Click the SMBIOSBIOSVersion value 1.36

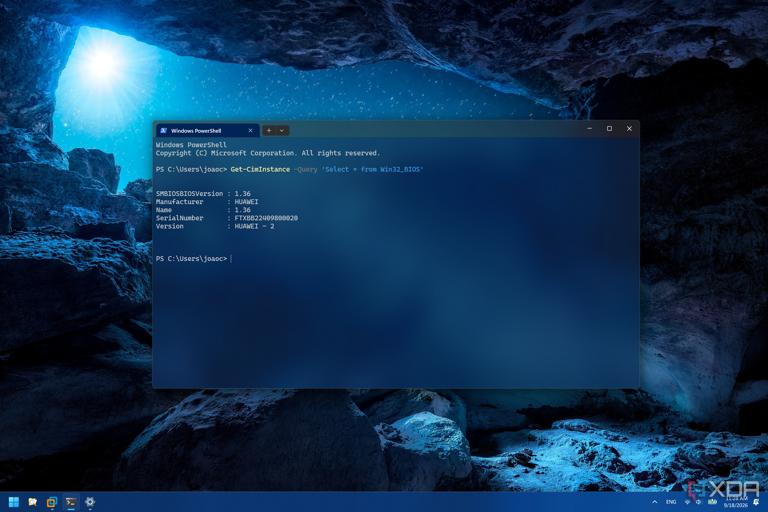coord(242,194)
